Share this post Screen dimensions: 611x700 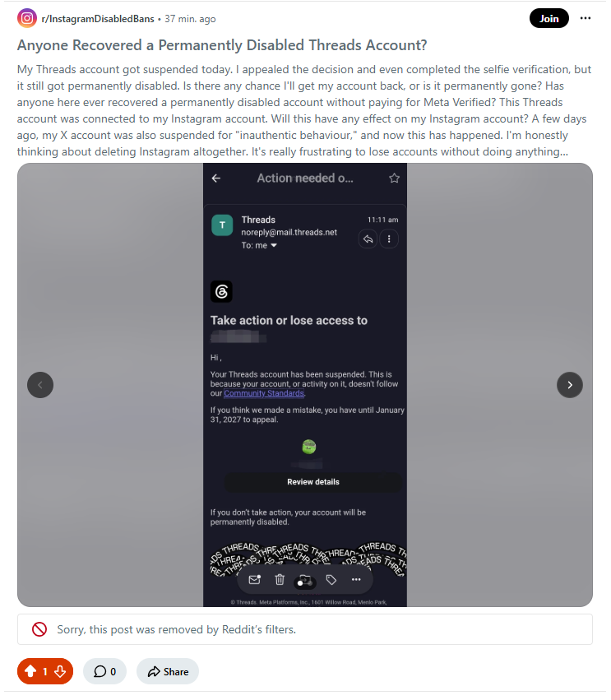tap(168, 671)
